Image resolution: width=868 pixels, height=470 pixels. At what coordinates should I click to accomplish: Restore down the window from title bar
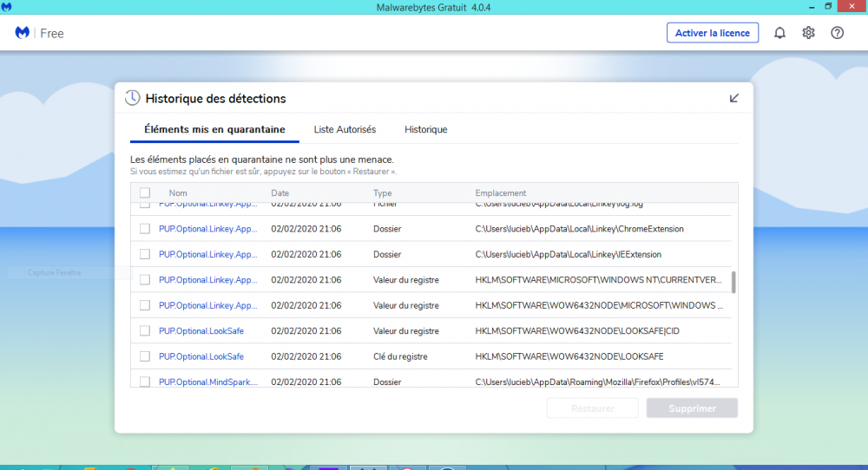[x=828, y=7]
